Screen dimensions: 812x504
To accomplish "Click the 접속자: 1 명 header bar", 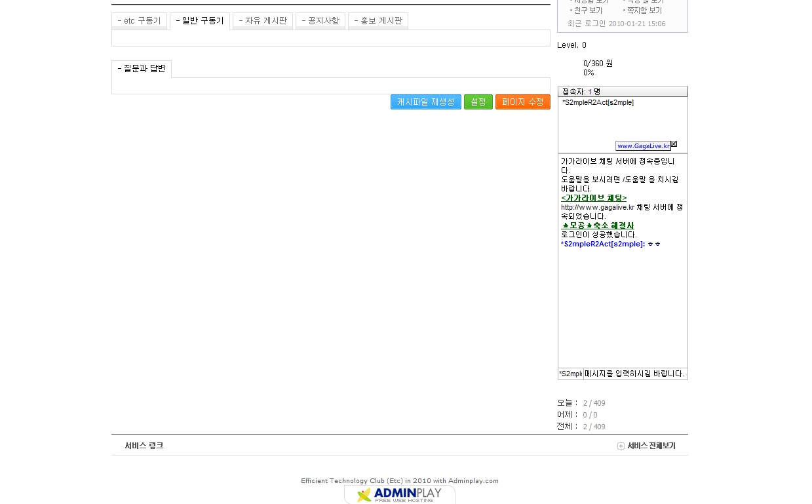I will pos(622,92).
